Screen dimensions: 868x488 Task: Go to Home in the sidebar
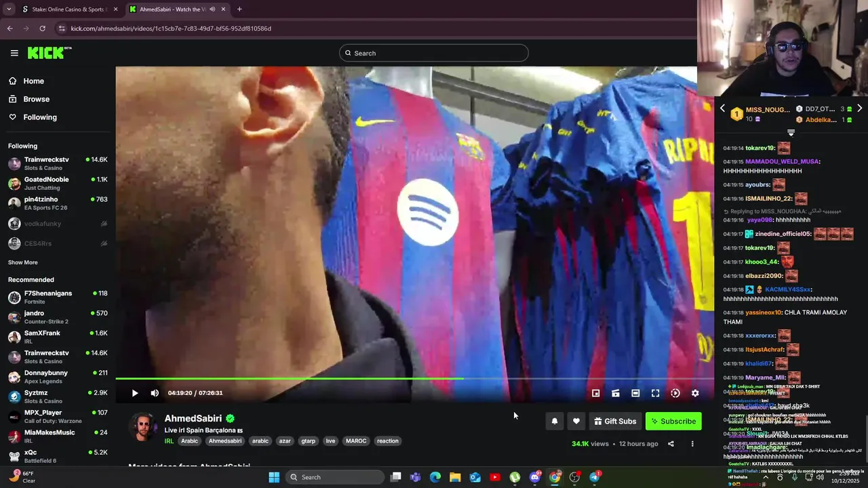[x=33, y=81]
